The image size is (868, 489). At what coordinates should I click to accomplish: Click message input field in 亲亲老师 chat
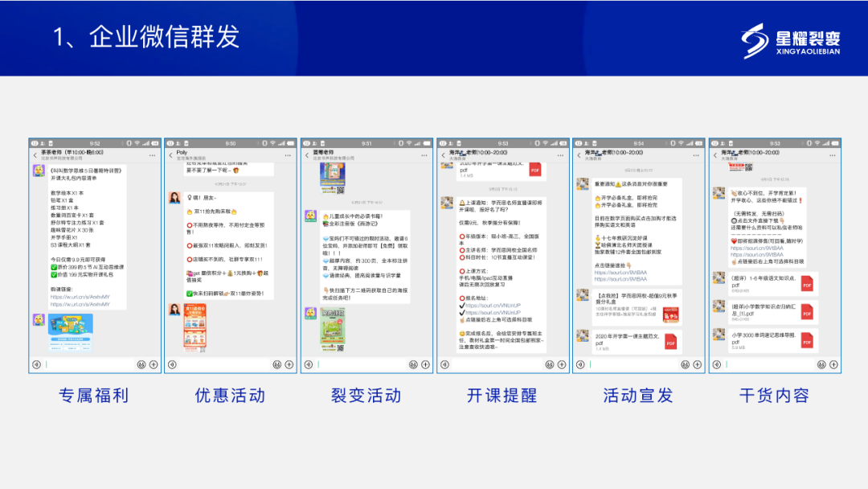[88, 364]
